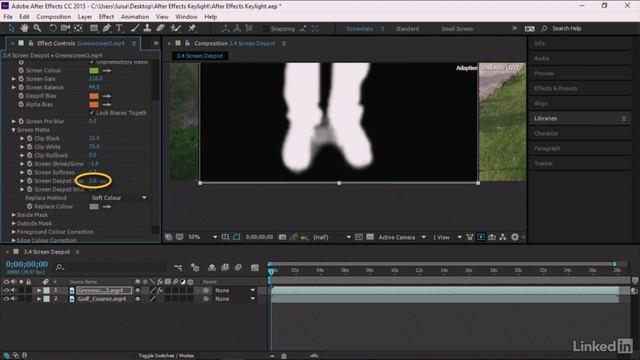Hide the Golf_Course.mp4 layer eye
This screenshot has height=360, width=640.
tap(6, 299)
